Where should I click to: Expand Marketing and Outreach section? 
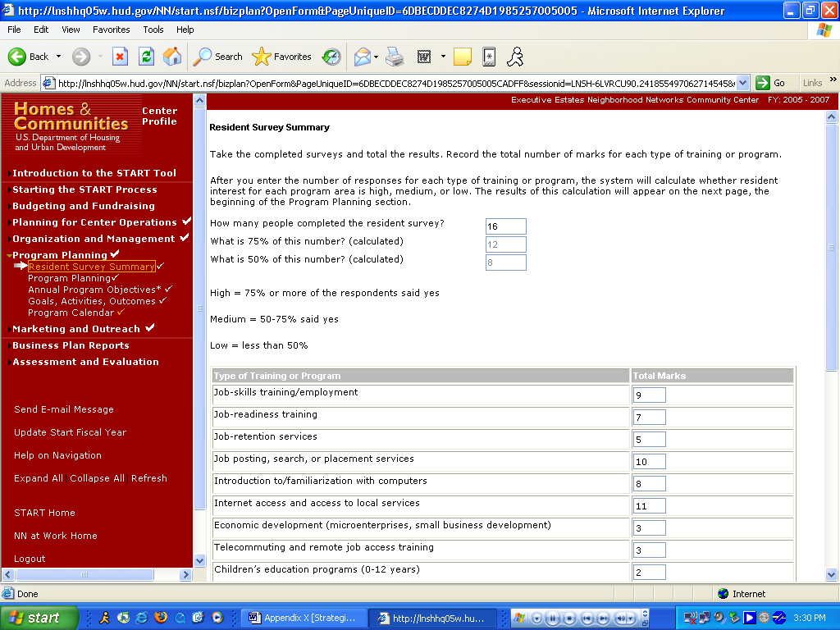76,329
